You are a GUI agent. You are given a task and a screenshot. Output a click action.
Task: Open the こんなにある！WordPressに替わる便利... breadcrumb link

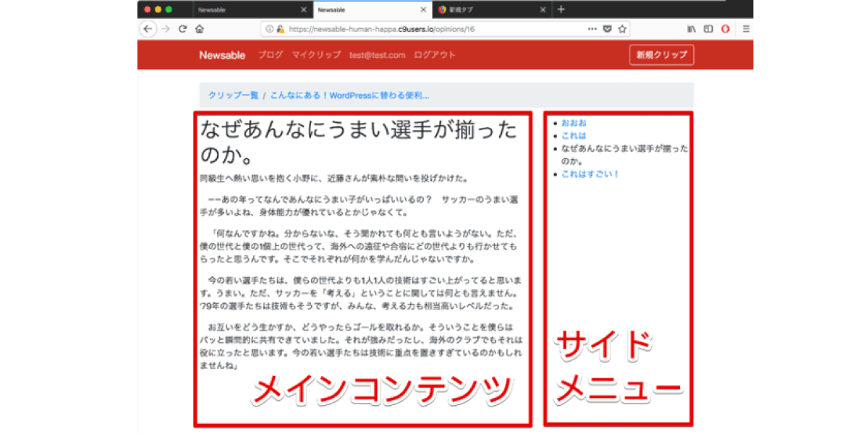coord(350,95)
